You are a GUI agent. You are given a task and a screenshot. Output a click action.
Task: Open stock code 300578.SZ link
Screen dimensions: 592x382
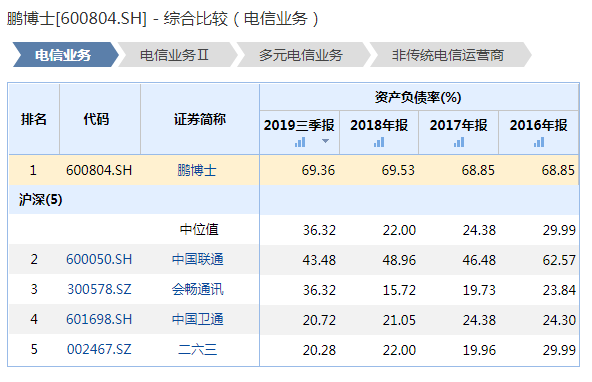pyautogui.click(x=99, y=289)
